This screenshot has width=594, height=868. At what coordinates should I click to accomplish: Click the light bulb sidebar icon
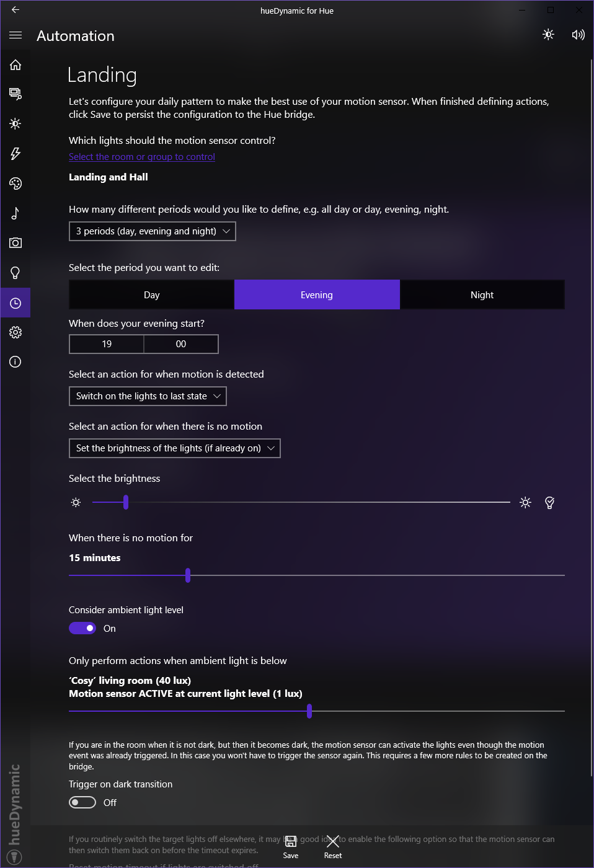coord(16,273)
